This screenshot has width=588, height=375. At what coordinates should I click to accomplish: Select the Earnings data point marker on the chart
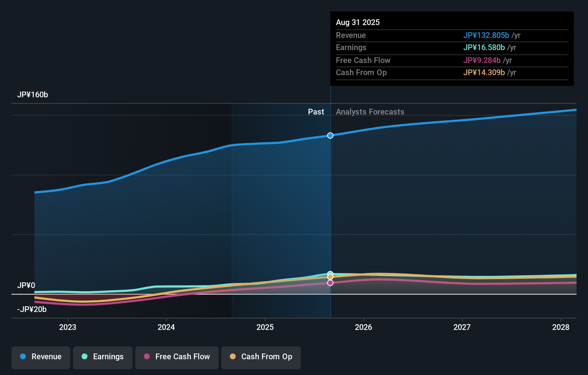tap(330, 273)
